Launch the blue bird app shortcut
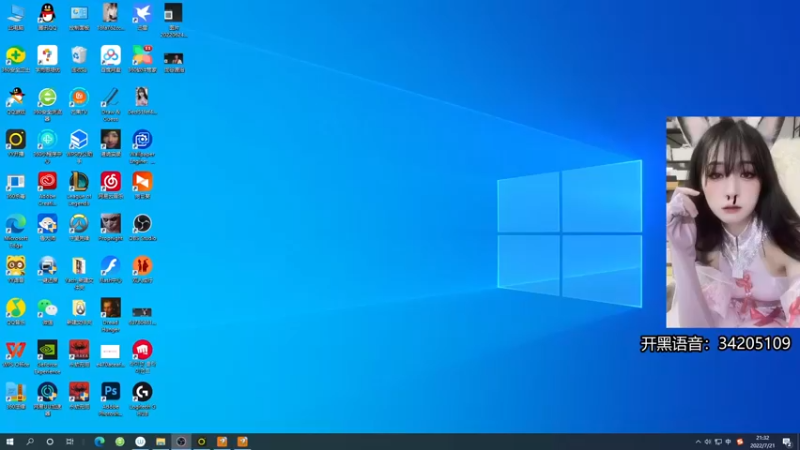 click(142, 16)
